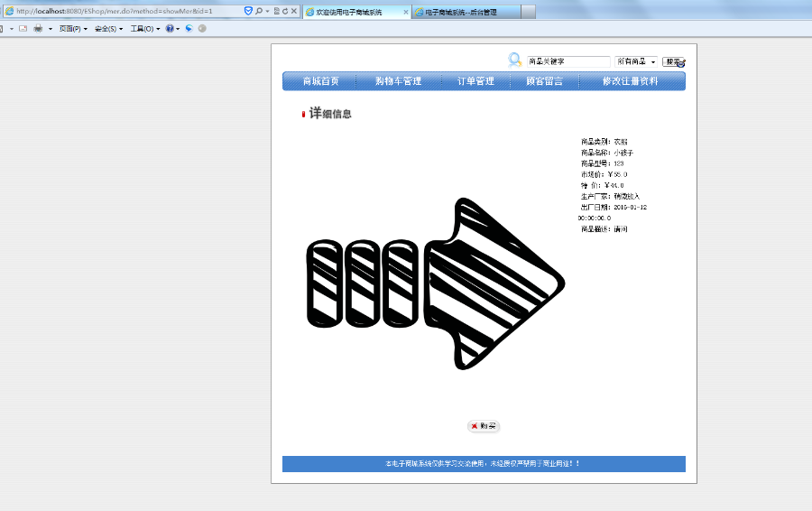The width and height of the screenshot is (812, 511).
Task: Click the magnifier icon left of the keyword field
Action: 515,60
